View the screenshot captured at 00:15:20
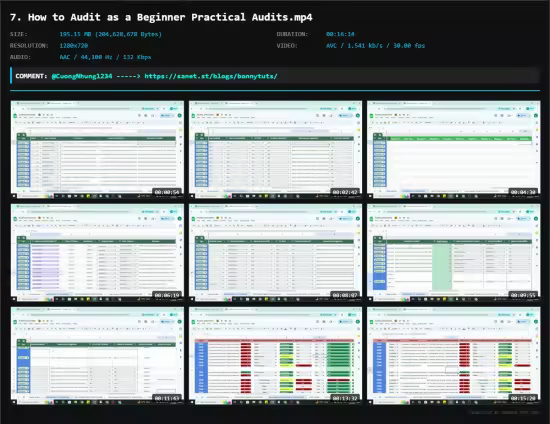 pos(454,356)
